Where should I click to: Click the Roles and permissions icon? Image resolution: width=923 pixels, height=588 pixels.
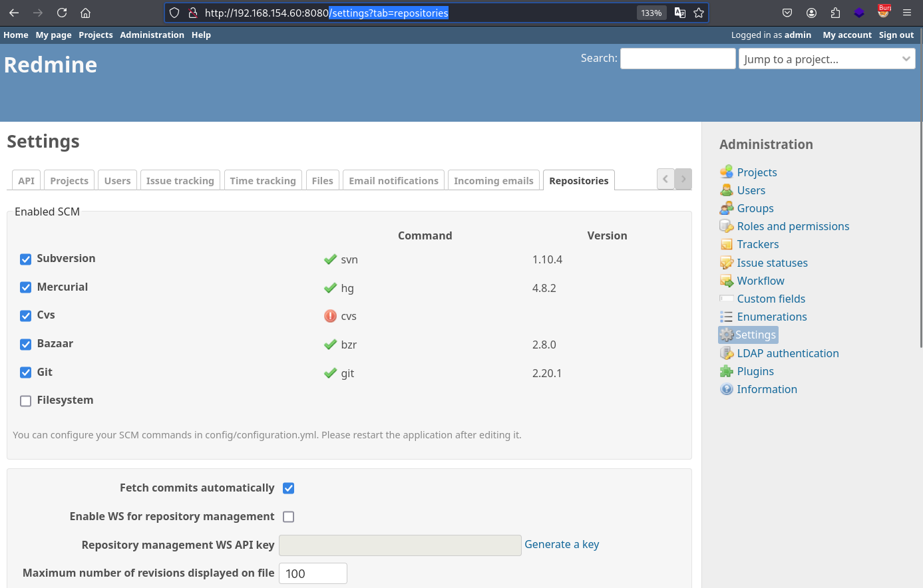click(x=727, y=226)
